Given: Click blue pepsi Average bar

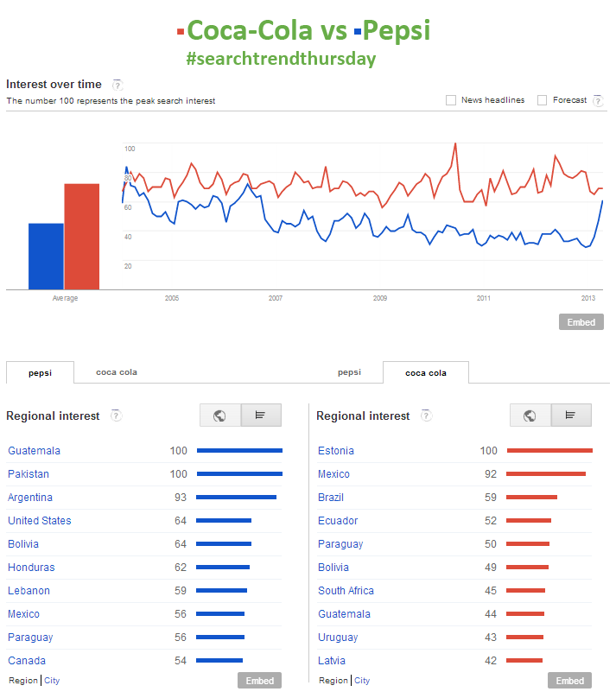Looking at the screenshot, I should (46, 257).
